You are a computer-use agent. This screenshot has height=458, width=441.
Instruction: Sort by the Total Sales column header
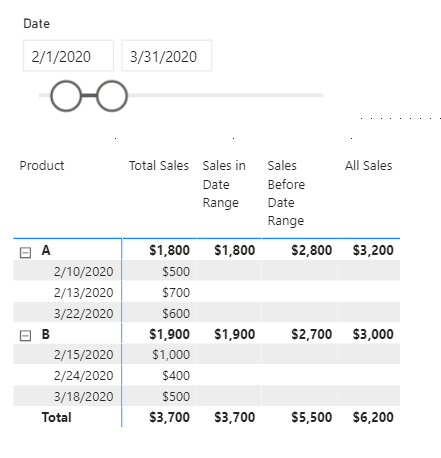159,166
